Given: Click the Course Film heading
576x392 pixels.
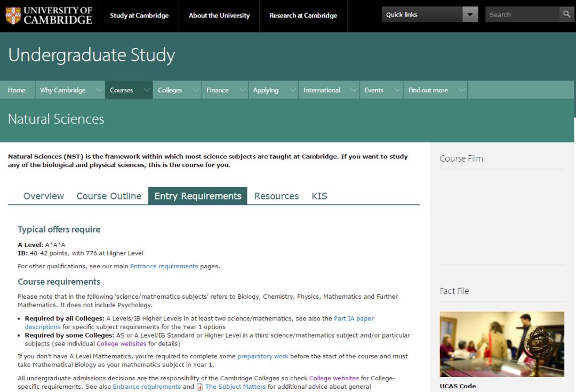Looking at the screenshot, I should [x=461, y=158].
